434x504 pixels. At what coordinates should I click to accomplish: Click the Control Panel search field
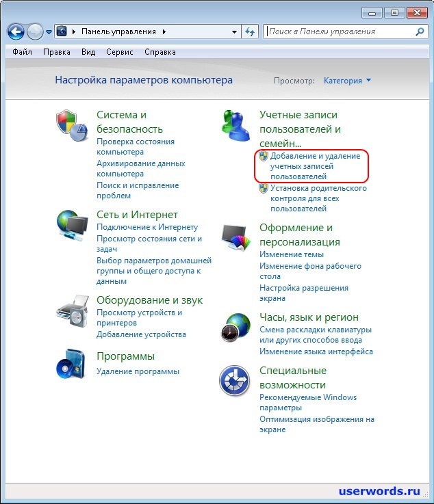click(339, 31)
